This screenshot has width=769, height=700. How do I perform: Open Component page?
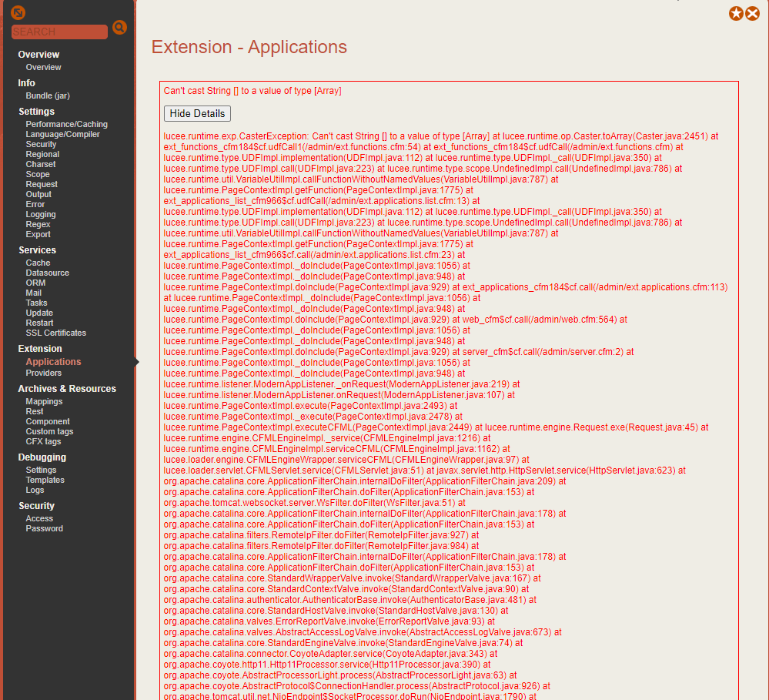click(x=48, y=421)
